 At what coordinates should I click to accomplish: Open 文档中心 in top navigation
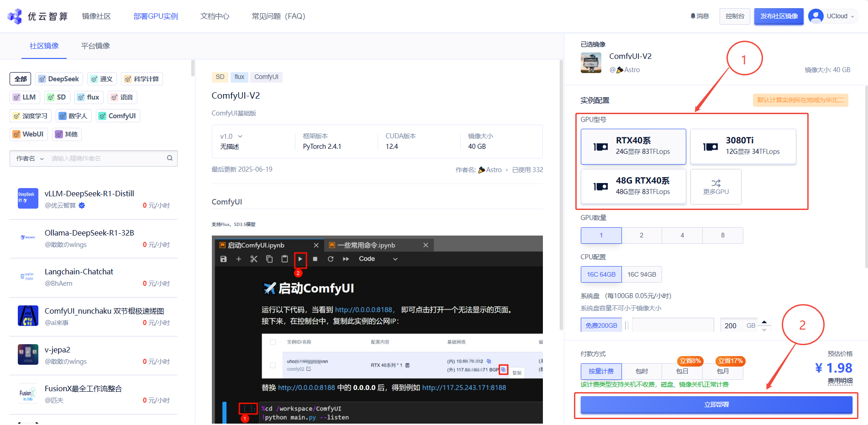coord(215,16)
